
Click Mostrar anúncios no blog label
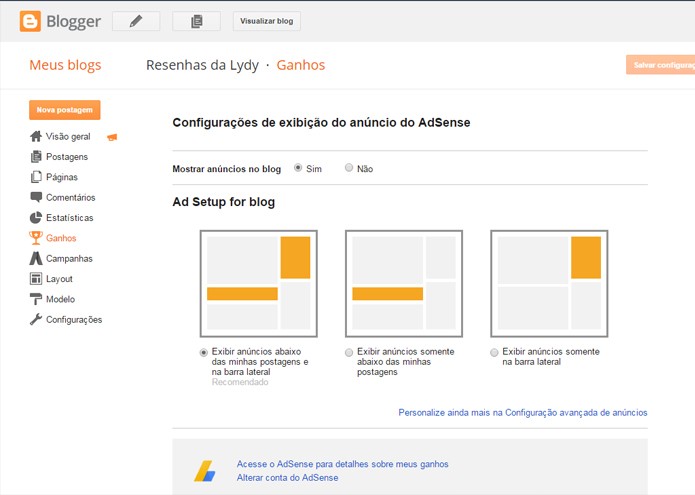tap(226, 169)
